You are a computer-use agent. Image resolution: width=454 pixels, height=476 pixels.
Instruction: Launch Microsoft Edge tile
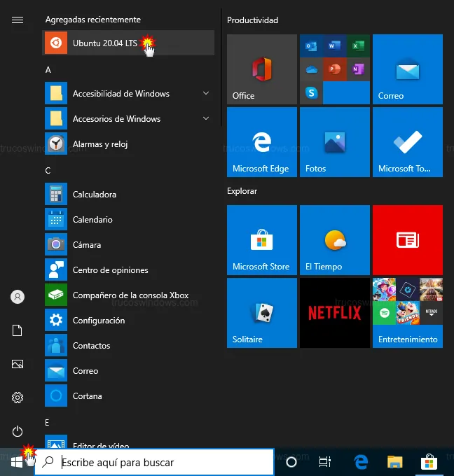point(261,142)
